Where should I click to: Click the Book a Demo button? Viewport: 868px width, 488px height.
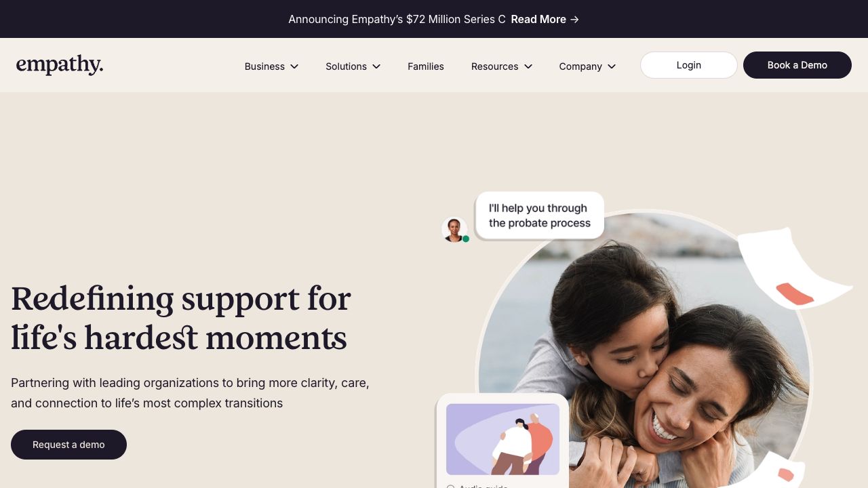tap(797, 65)
